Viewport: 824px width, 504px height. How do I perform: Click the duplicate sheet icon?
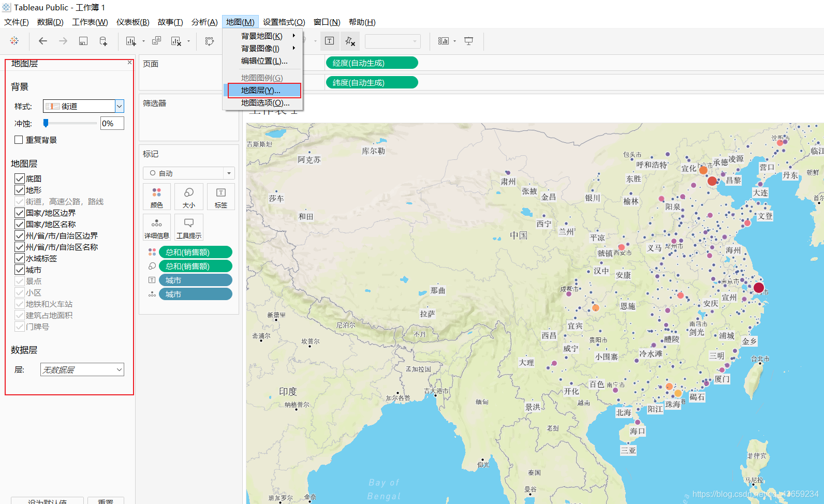tap(156, 41)
